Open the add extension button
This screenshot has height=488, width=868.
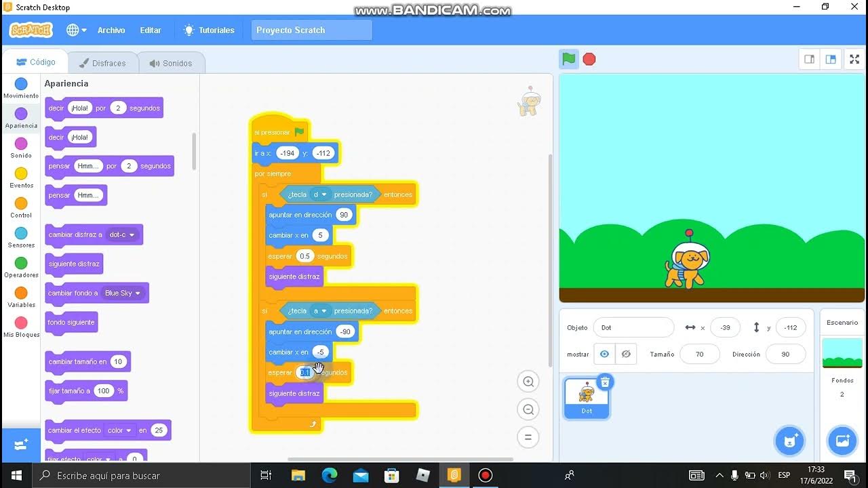(x=20, y=445)
